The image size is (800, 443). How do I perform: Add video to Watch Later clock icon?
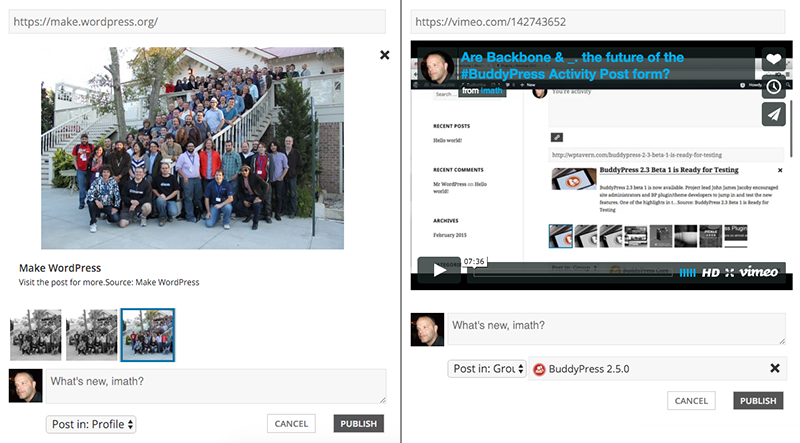point(773,87)
